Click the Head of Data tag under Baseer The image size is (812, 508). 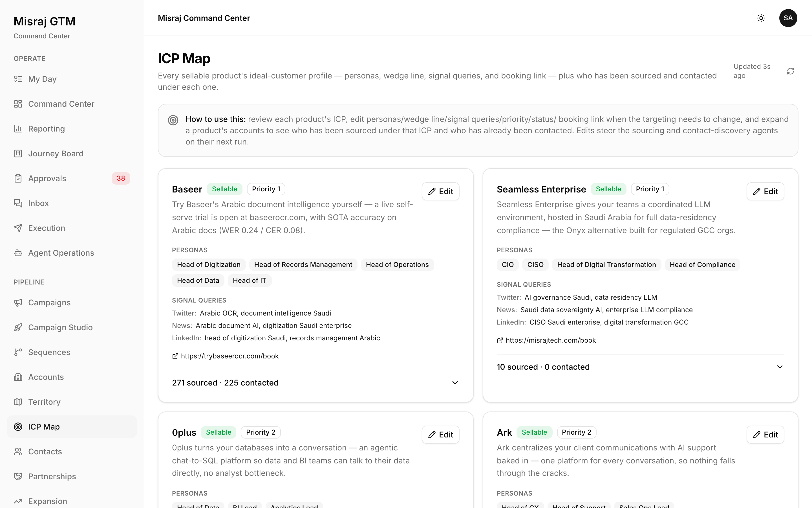198,281
